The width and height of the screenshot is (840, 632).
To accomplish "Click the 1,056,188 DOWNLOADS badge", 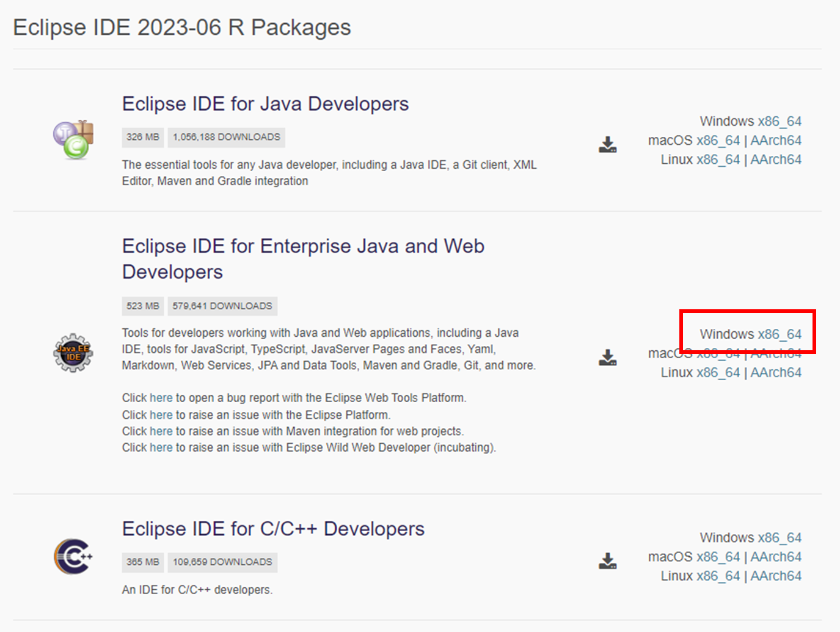I will (x=226, y=137).
